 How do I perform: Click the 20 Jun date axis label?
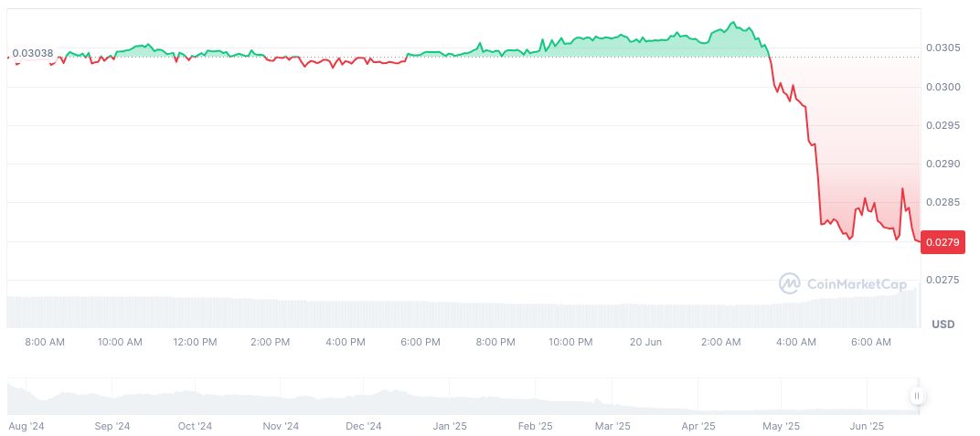pyautogui.click(x=646, y=342)
